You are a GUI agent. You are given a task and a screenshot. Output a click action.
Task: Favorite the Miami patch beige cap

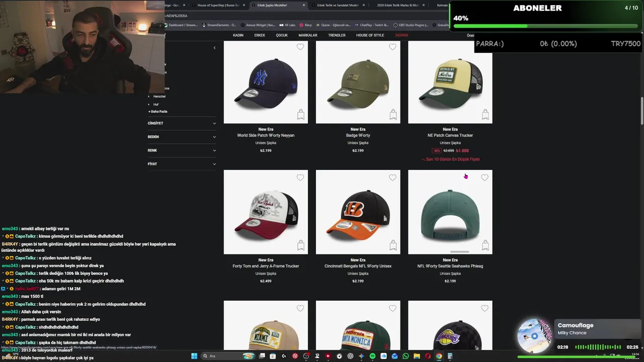(x=300, y=308)
